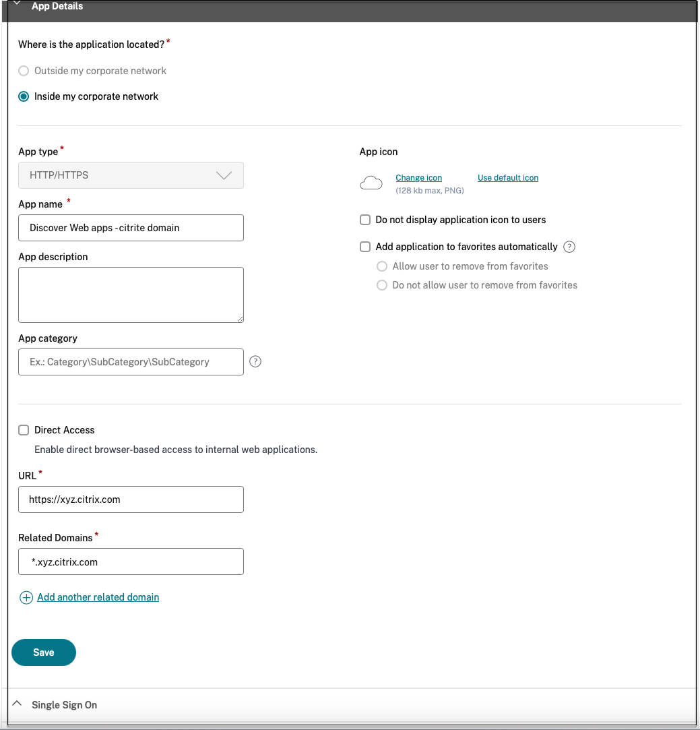Image resolution: width=700 pixels, height=730 pixels.
Task: Click the cloud app icon image
Action: [x=372, y=182]
